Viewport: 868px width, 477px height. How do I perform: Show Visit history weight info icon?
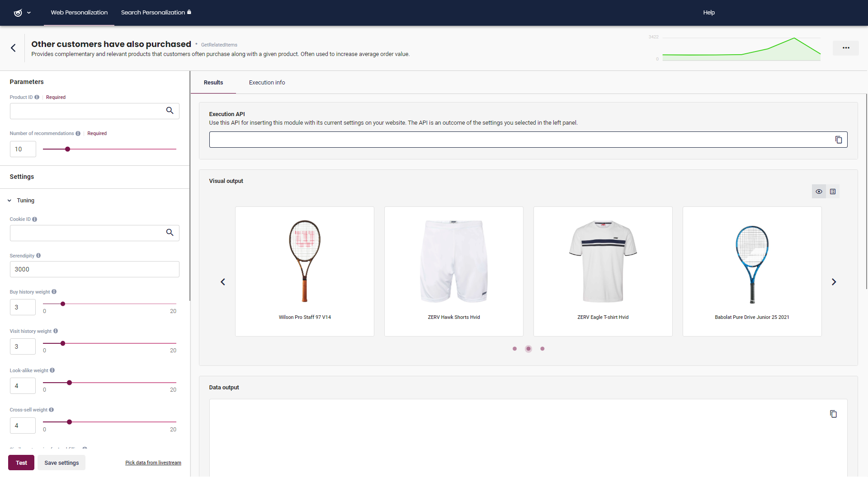[x=56, y=331]
